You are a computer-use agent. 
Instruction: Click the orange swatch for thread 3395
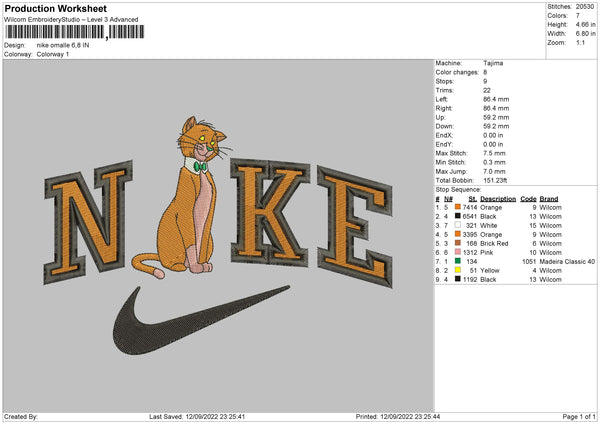tap(457, 234)
